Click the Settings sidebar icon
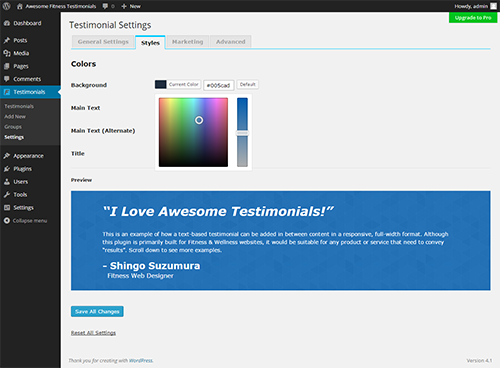This screenshot has width=500, height=368. 7,208
